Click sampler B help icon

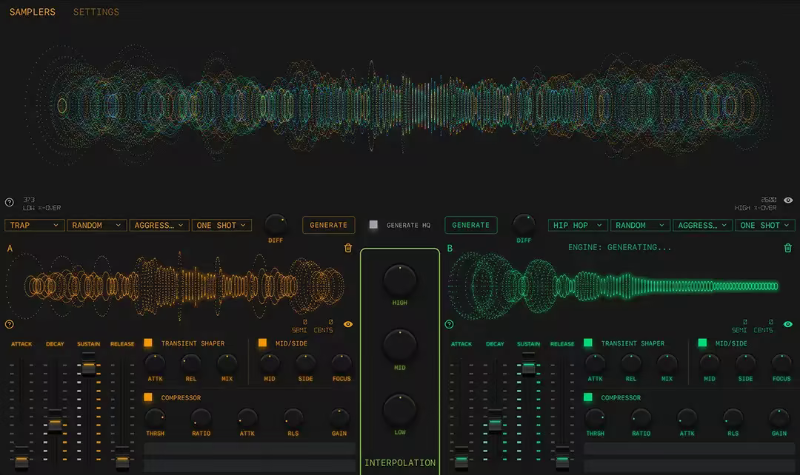pyautogui.click(x=449, y=324)
